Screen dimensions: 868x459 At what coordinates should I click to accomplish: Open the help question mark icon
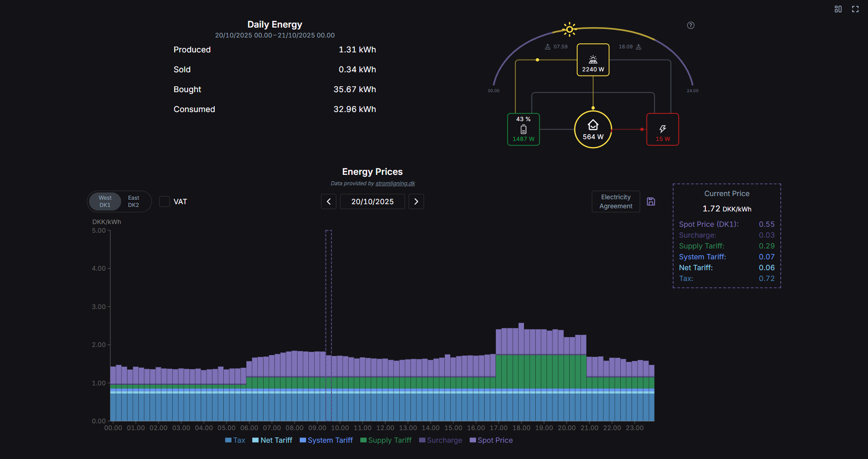point(690,25)
